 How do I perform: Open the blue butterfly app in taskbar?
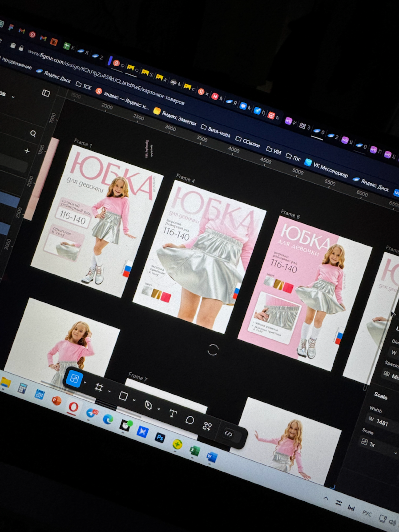(x=143, y=431)
